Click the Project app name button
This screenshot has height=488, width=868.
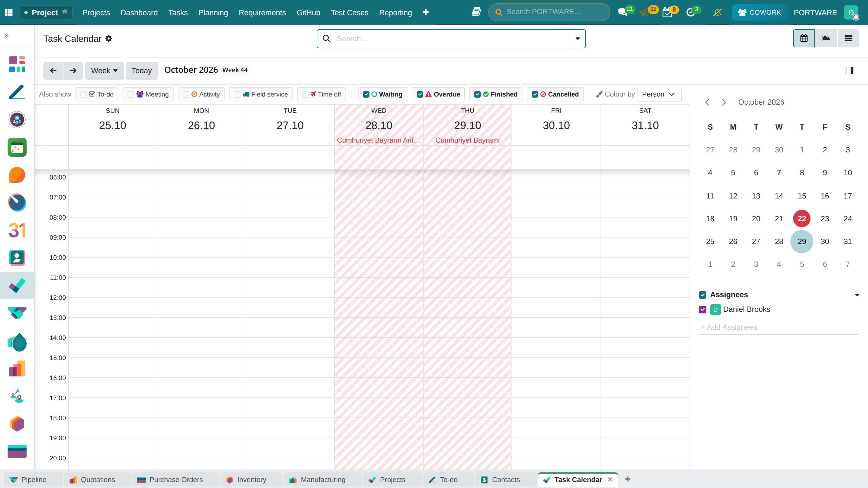[x=46, y=12]
